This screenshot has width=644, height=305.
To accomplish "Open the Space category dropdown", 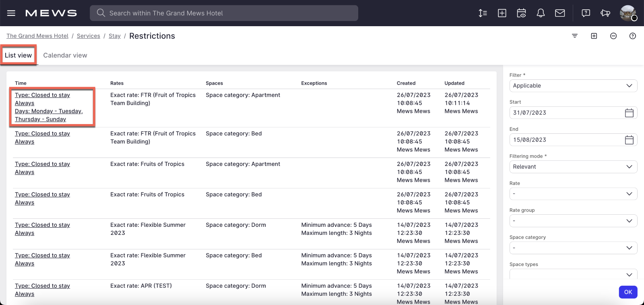I will point(573,248).
